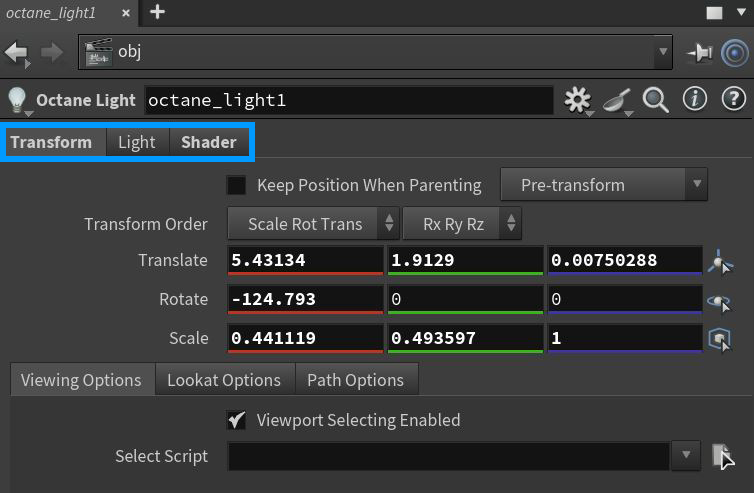Switch to the Light tab
This screenshot has height=493, width=754.
[137, 142]
